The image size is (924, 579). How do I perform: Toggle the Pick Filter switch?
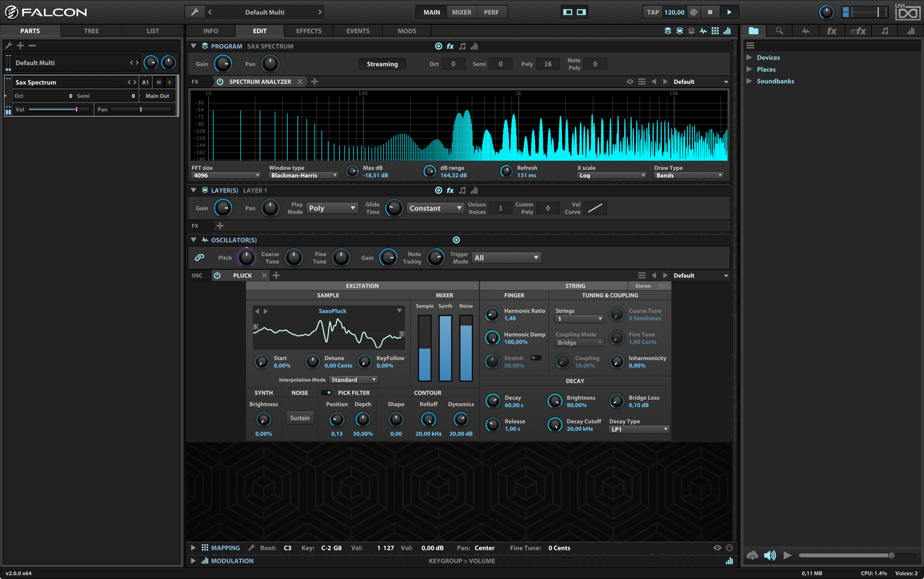point(326,393)
